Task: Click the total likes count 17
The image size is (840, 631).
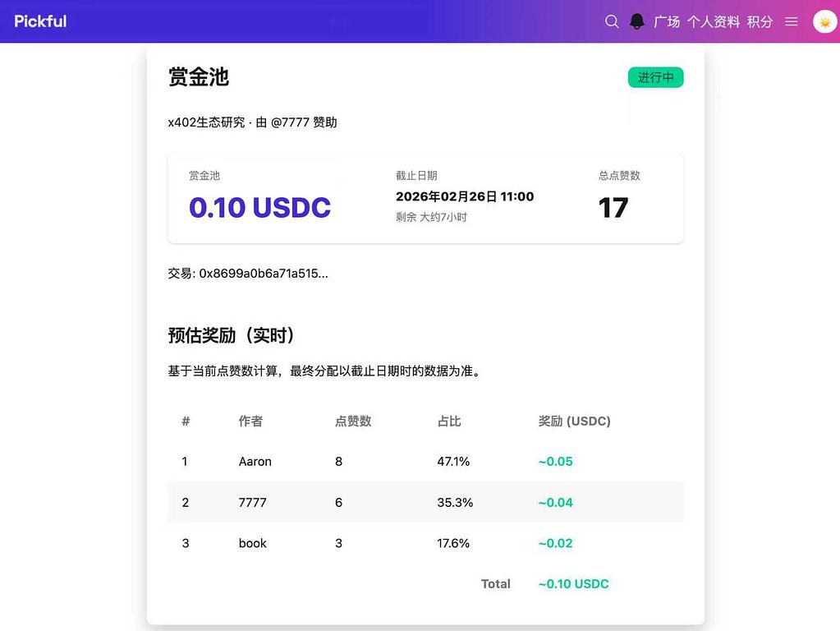Action: [x=613, y=208]
